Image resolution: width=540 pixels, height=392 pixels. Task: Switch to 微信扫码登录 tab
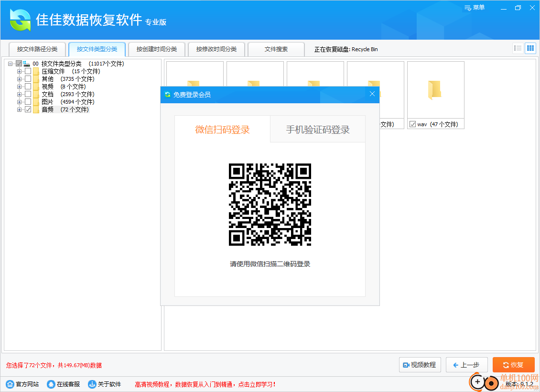point(222,129)
